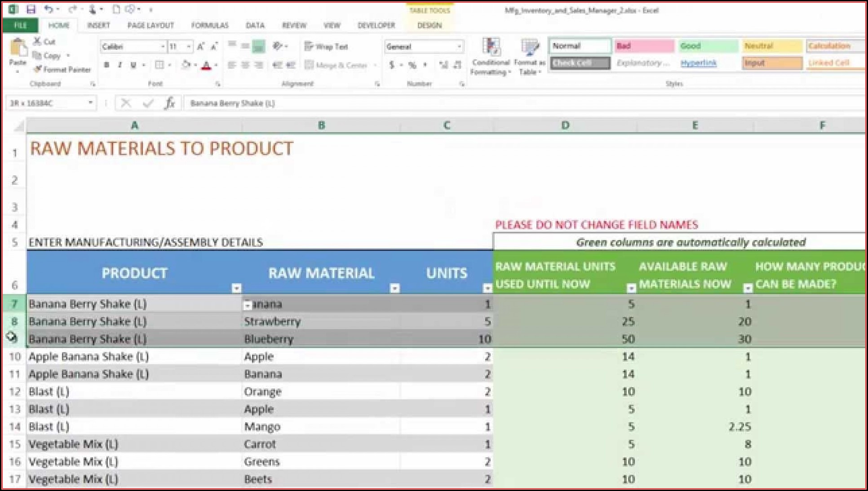
Task: Click the Format Painter brush icon
Action: coord(38,69)
